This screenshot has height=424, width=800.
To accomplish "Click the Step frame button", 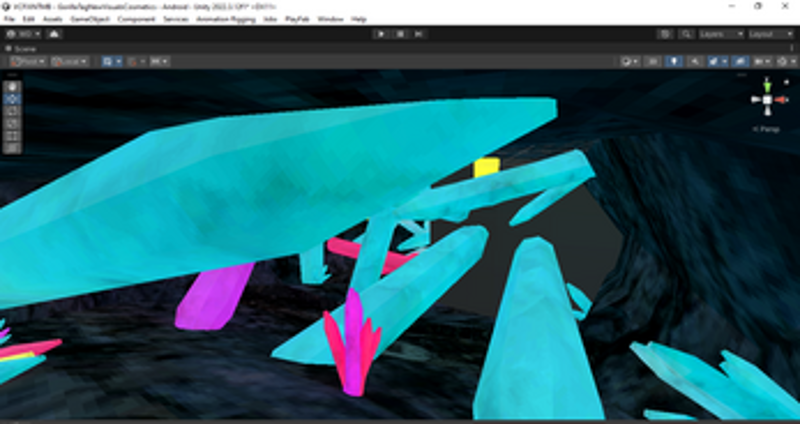I will coord(419,34).
